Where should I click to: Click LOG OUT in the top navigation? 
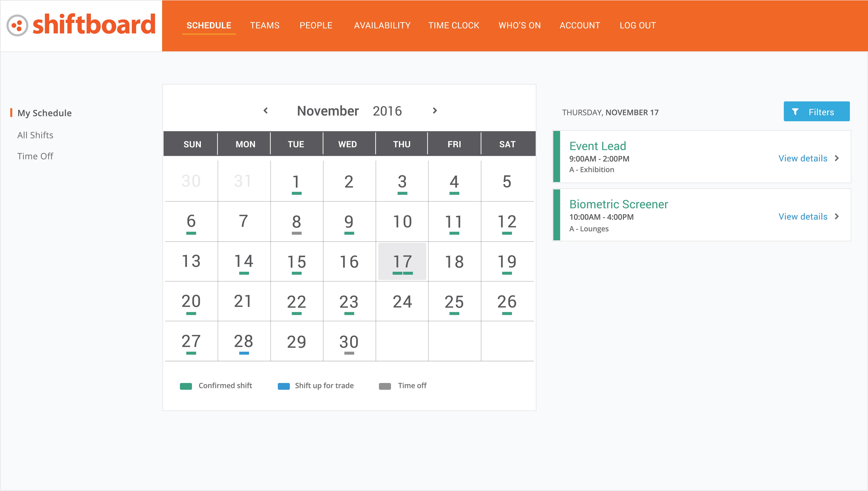pos(638,26)
